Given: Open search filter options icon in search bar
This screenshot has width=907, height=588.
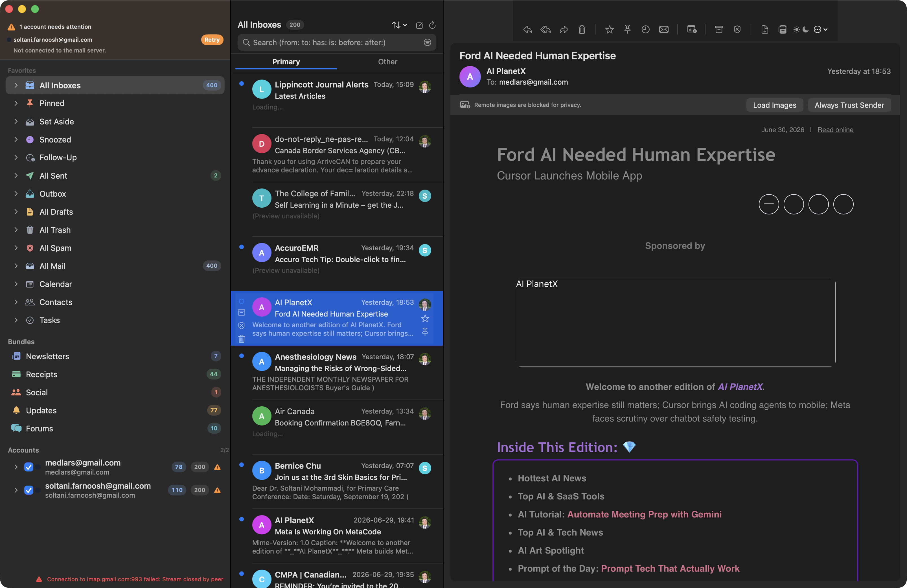Looking at the screenshot, I should point(427,42).
